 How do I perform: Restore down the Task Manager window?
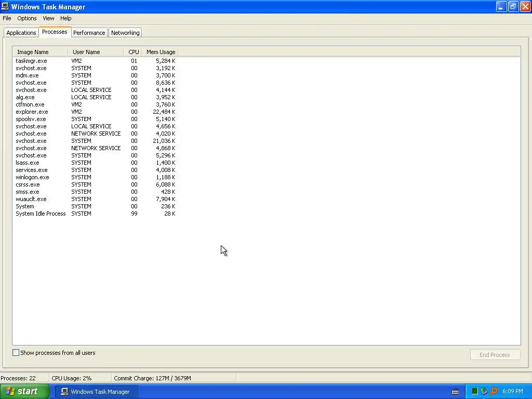click(x=513, y=6)
